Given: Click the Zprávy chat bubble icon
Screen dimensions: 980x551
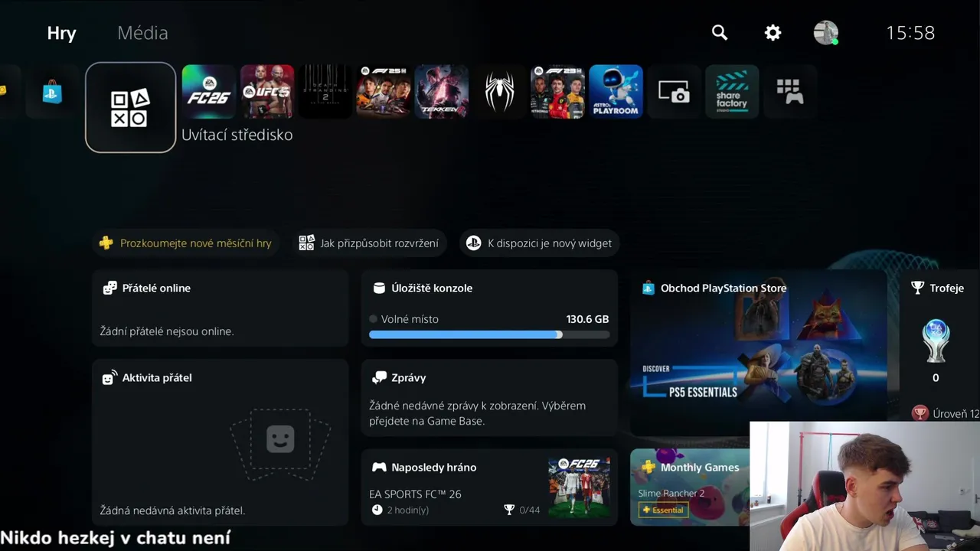Looking at the screenshot, I should [378, 377].
